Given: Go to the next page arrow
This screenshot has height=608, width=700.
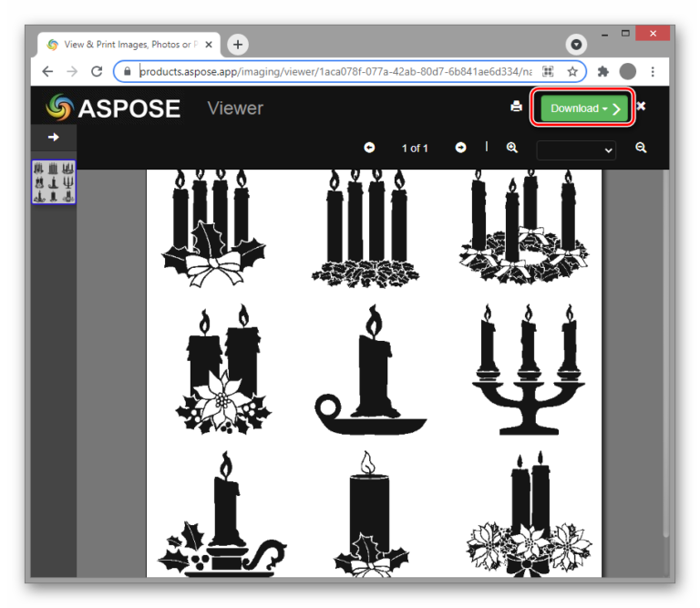Looking at the screenshot, I should (460, 148).
